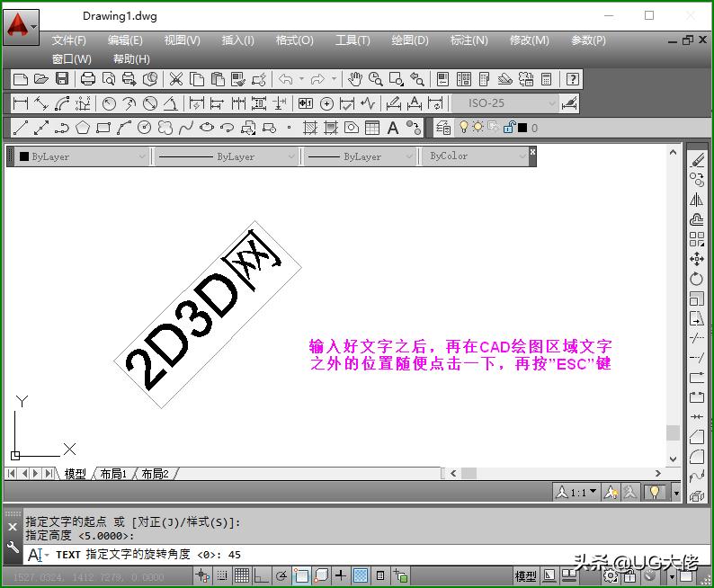Switch to the 布局2 layout tab

pos(155,474)
